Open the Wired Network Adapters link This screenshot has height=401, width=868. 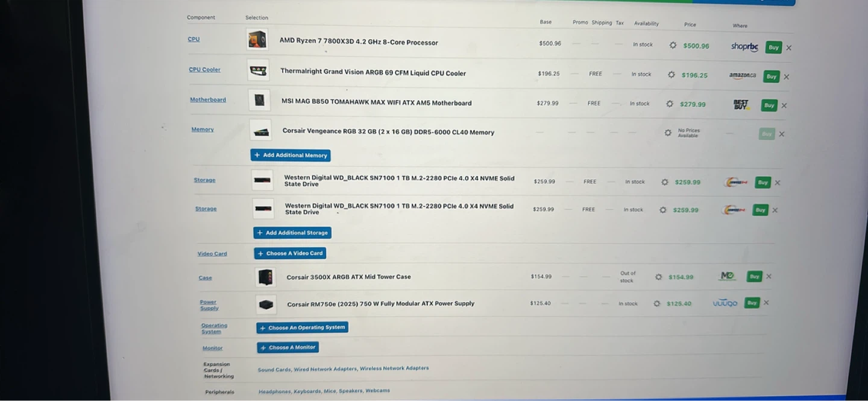pos(325,369)
